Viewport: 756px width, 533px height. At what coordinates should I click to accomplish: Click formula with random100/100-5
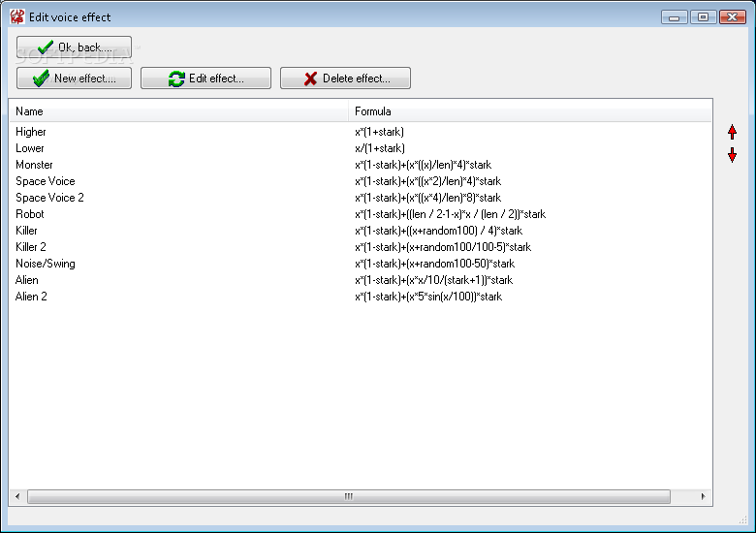coord(443,247)
